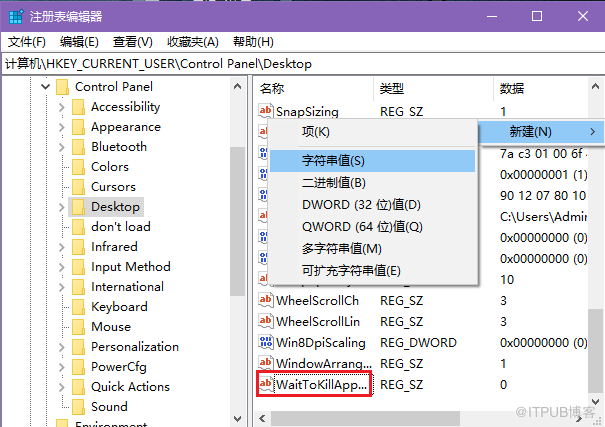Click the Infrared folder icon

pyautogui.click(x=78, y=247)
